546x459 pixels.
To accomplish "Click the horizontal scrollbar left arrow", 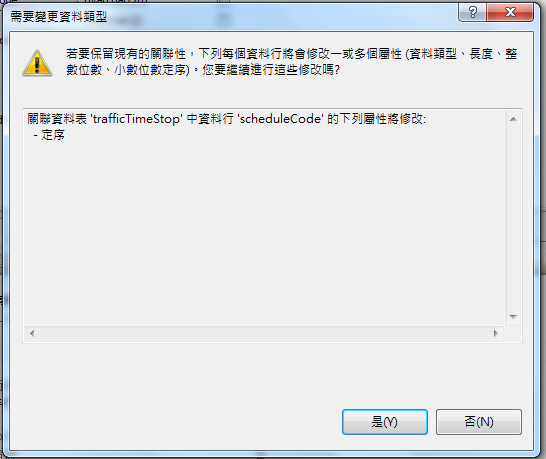I will [32, 334].
